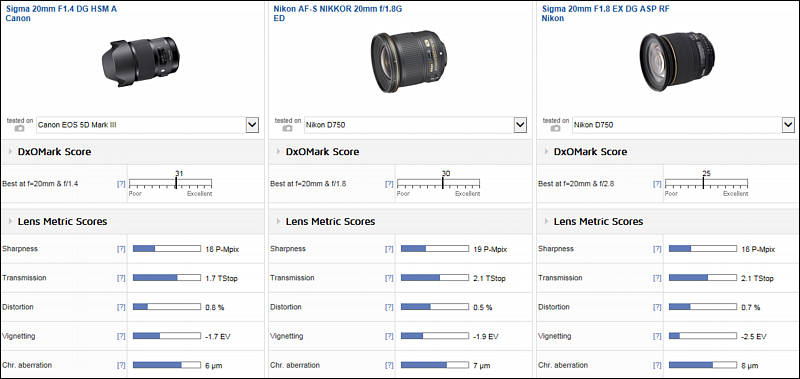Click the -2.5 EV vignetting bar
Screen dimensions: 800x379
703,336
